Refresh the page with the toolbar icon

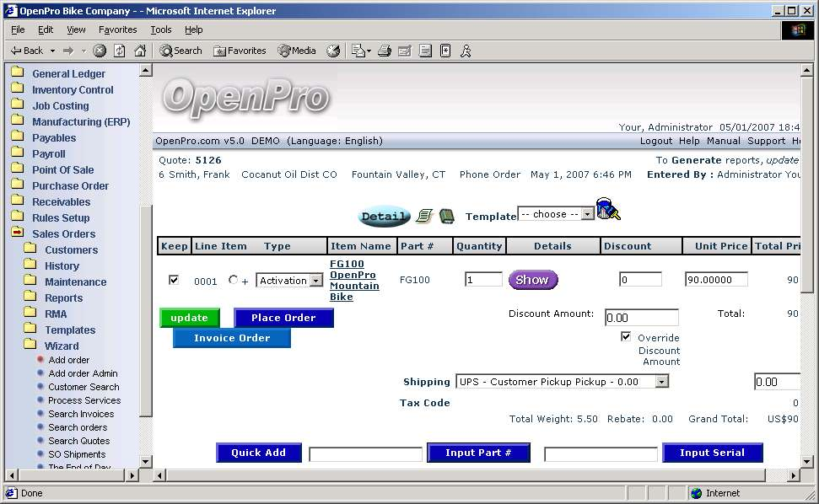point(120,51)
